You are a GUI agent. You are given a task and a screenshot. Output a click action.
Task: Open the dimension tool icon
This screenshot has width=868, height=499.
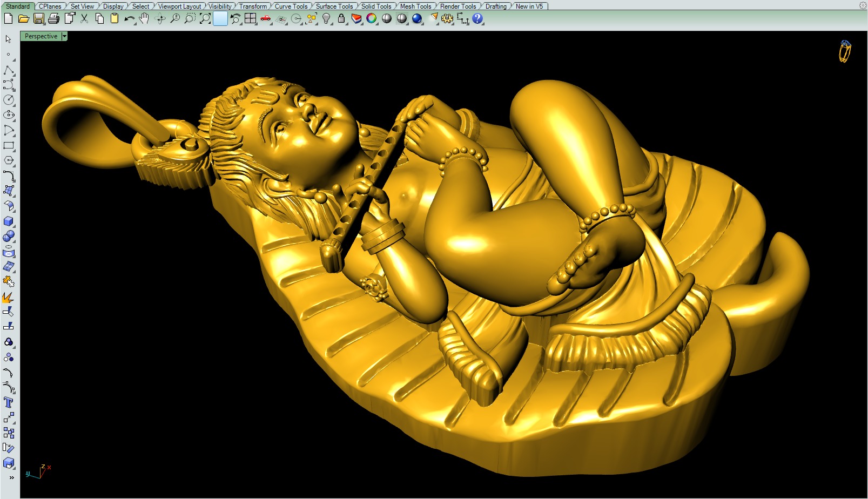tap(462, 18)
